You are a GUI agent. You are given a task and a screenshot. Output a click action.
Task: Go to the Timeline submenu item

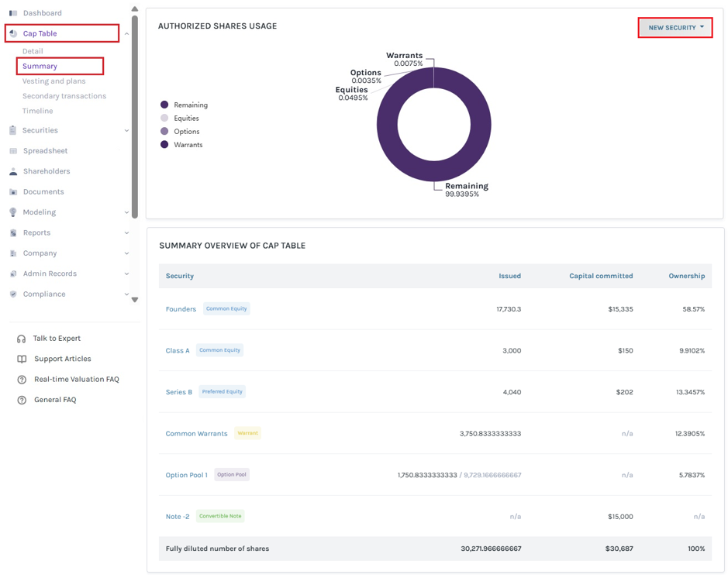38,111
